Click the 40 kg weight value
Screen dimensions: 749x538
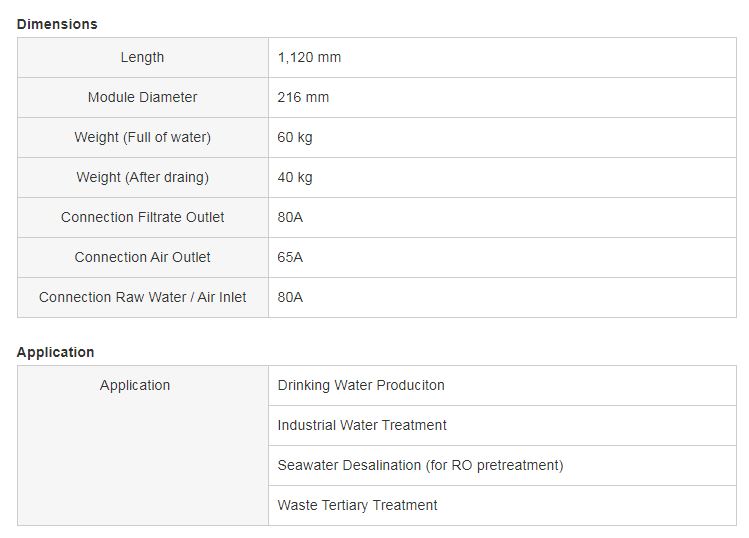(x=295, y=177)
